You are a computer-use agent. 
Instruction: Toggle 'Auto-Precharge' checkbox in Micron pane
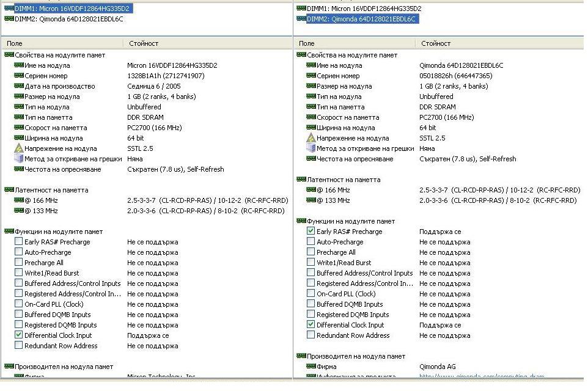(x=18, y=252)
